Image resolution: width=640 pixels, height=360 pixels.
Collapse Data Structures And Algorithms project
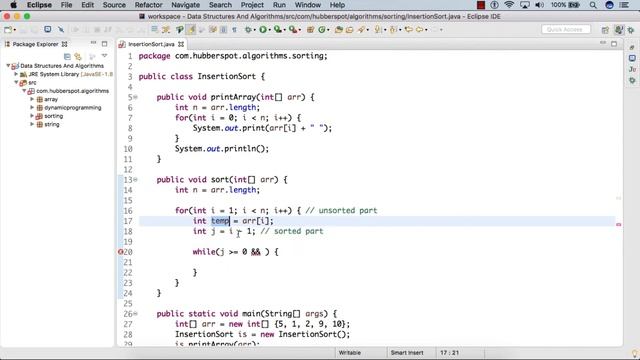8,66
